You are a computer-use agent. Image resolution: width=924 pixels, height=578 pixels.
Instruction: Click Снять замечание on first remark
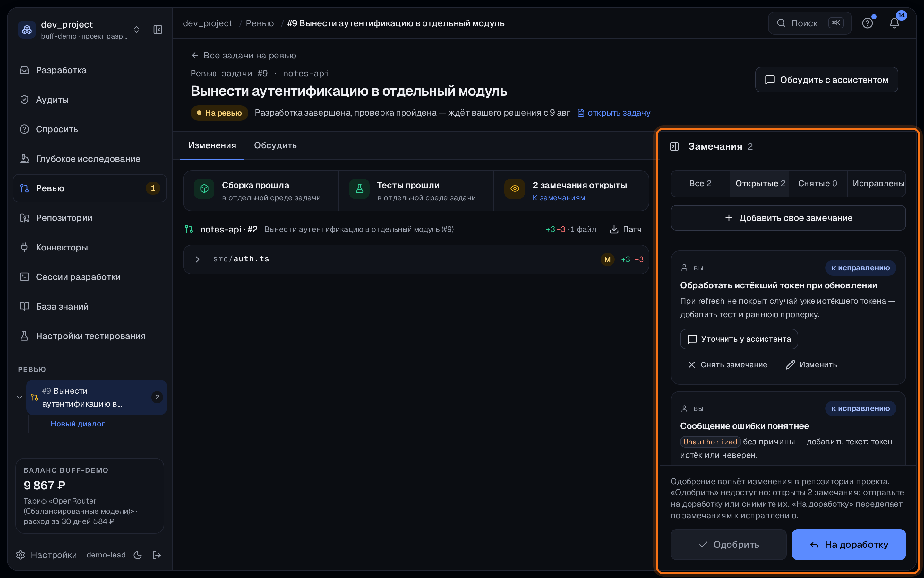tap(728, 365)
